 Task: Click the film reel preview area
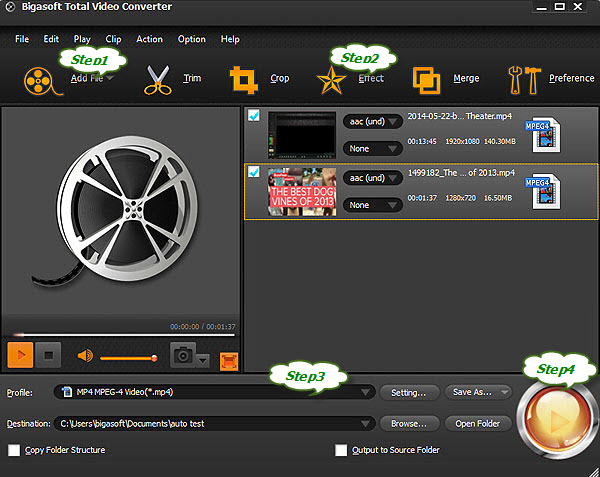121,212
